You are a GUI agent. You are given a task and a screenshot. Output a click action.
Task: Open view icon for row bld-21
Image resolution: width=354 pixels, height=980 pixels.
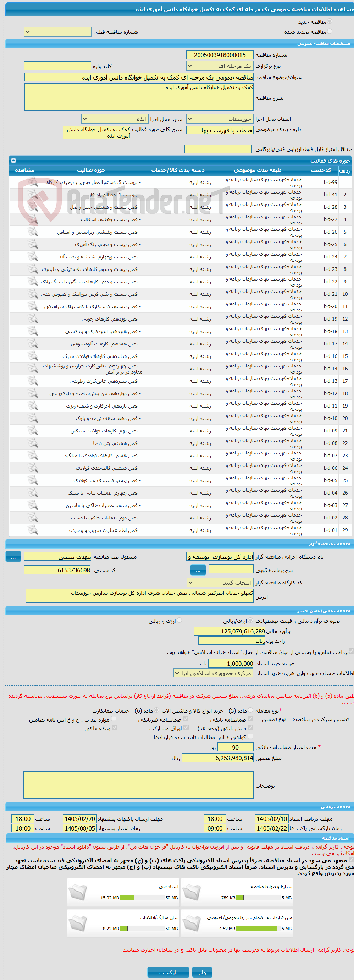tap(33, 294)
